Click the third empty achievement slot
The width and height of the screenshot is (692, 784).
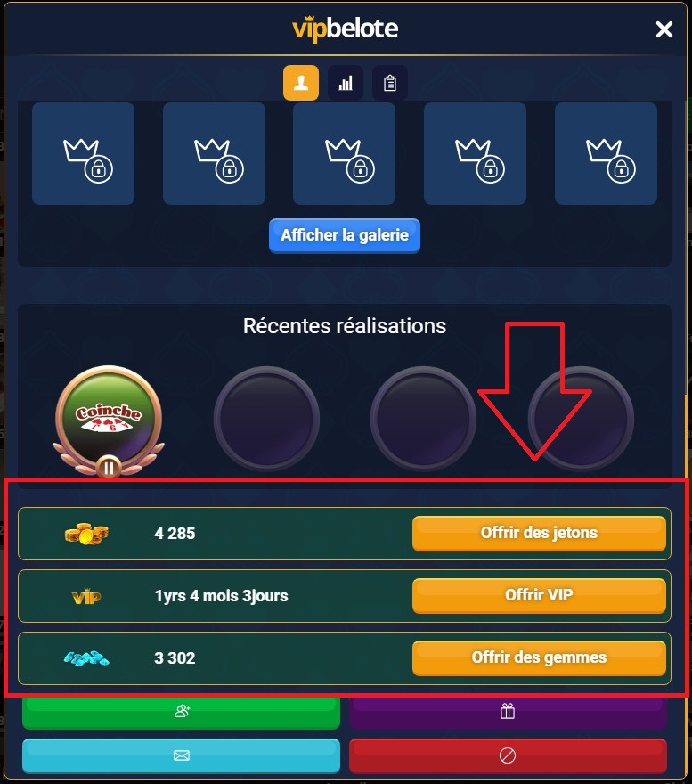pyautogui.click(x=581, y=419)
